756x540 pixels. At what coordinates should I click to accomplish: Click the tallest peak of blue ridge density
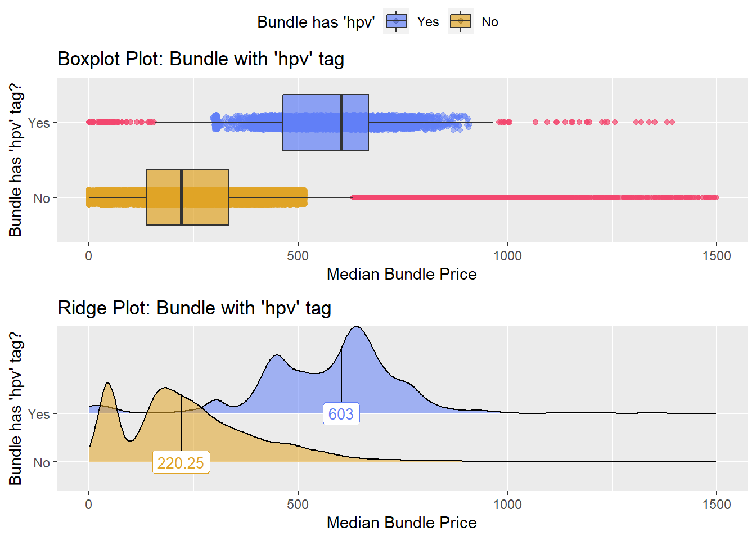pyautogui.click(x=356, y=328)
